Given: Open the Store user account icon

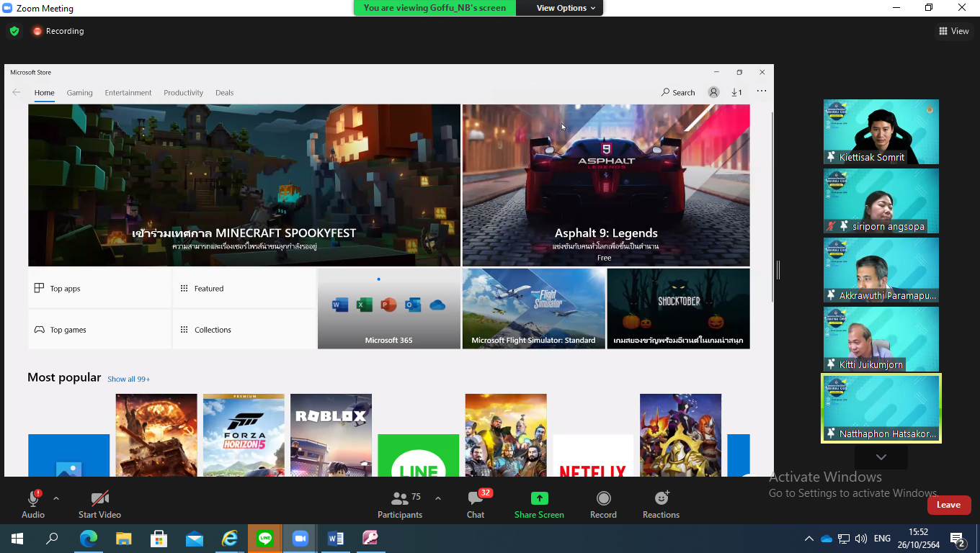Looking at the screenshot, I should (x=713, y=92).
